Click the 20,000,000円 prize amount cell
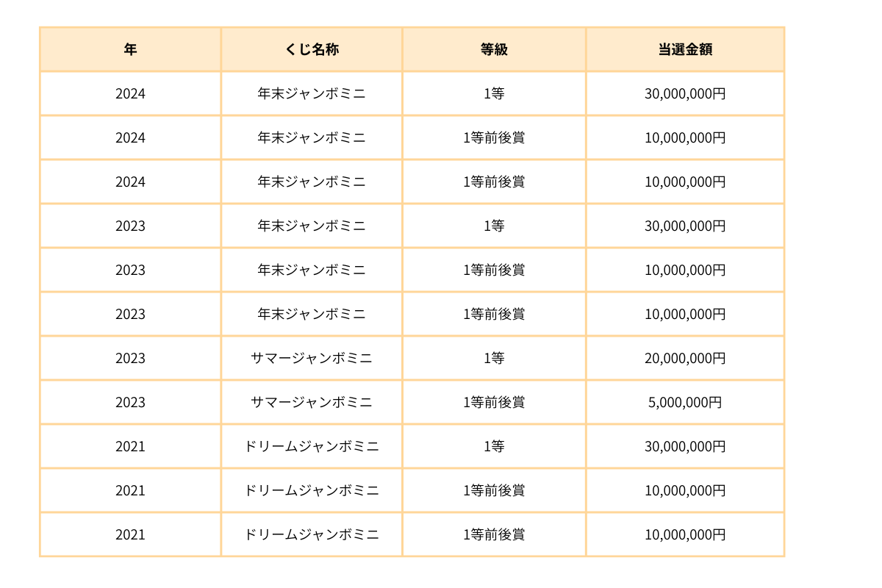 coord(685,358)
